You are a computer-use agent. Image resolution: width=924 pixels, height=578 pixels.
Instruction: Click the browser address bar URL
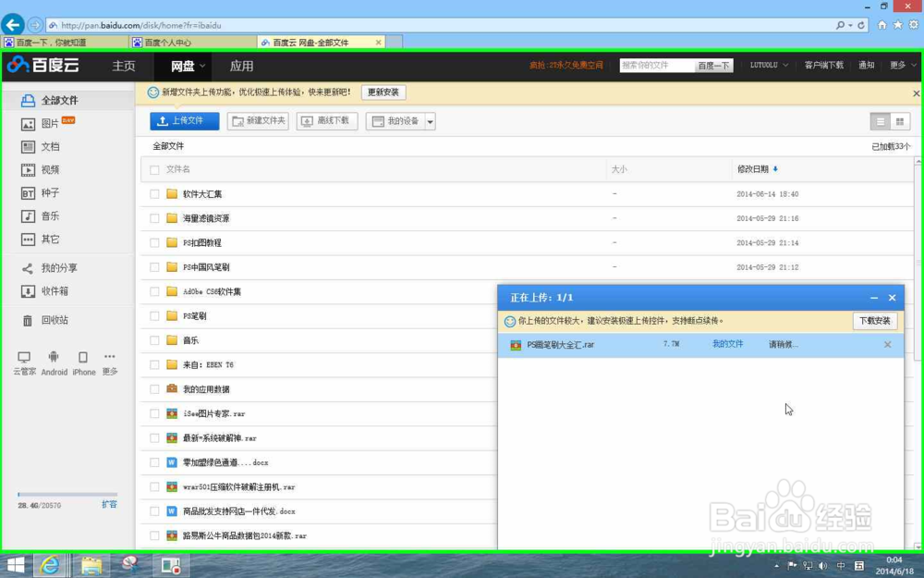coord(141,25)
